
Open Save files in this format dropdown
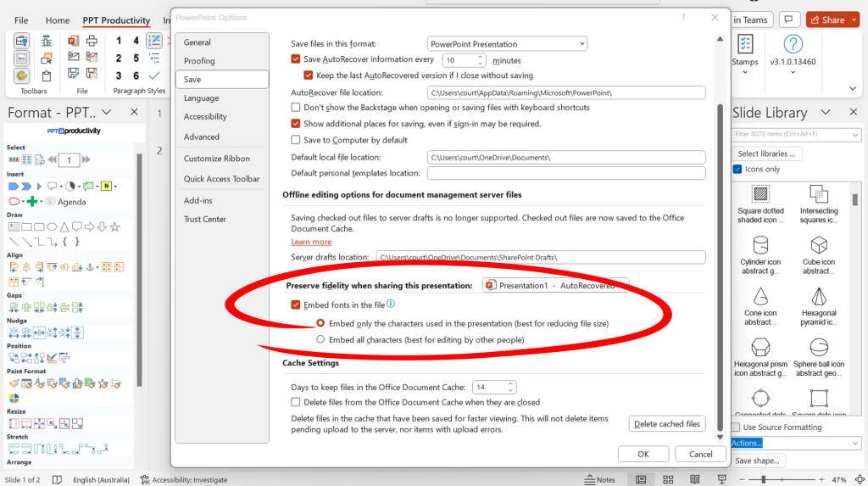pyautogui.click(x=507, y=44)
